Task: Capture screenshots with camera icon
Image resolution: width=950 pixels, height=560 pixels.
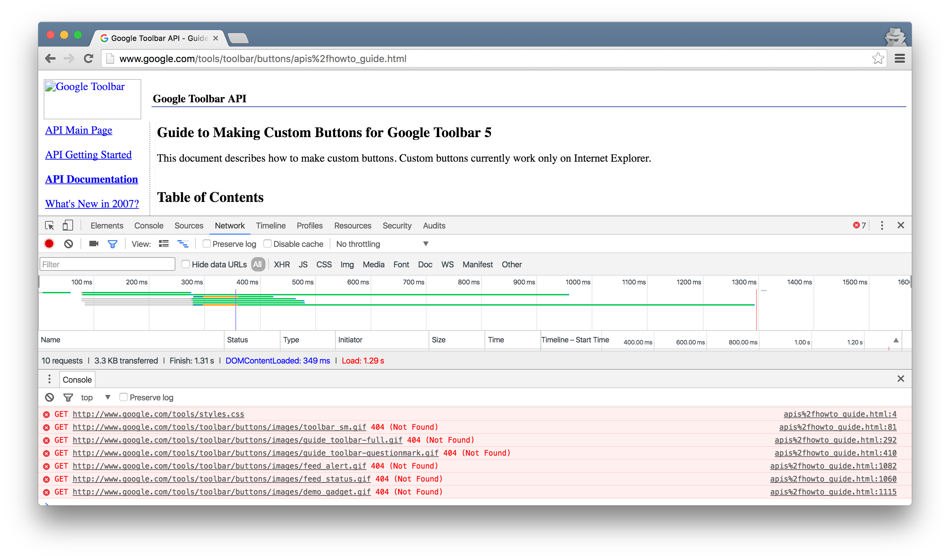Action: (93, 244)
